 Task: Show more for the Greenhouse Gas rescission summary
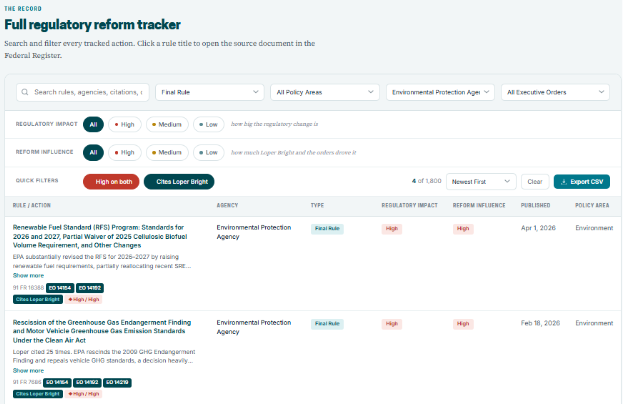(28, 370)
